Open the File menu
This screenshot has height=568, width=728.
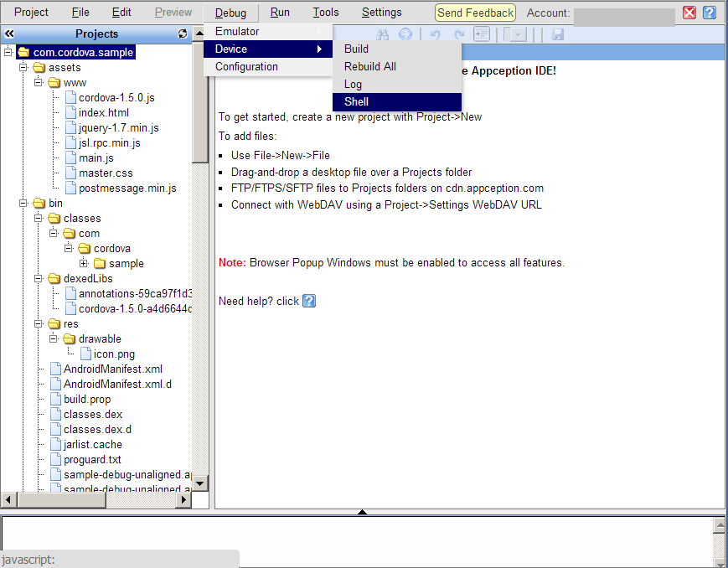80,12
